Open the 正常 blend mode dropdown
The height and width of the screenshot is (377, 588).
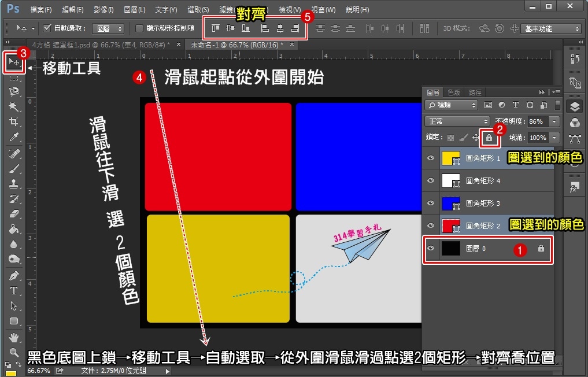[457, 121]
